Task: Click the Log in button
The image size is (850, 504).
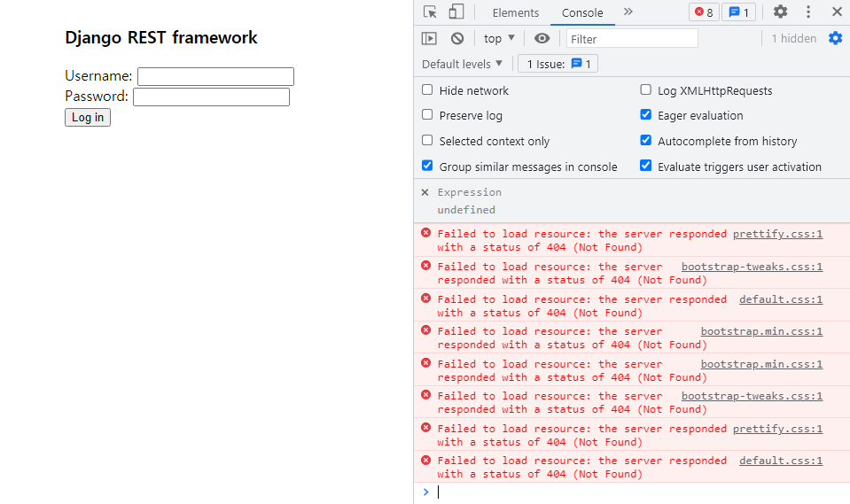Action: point(88,118)
